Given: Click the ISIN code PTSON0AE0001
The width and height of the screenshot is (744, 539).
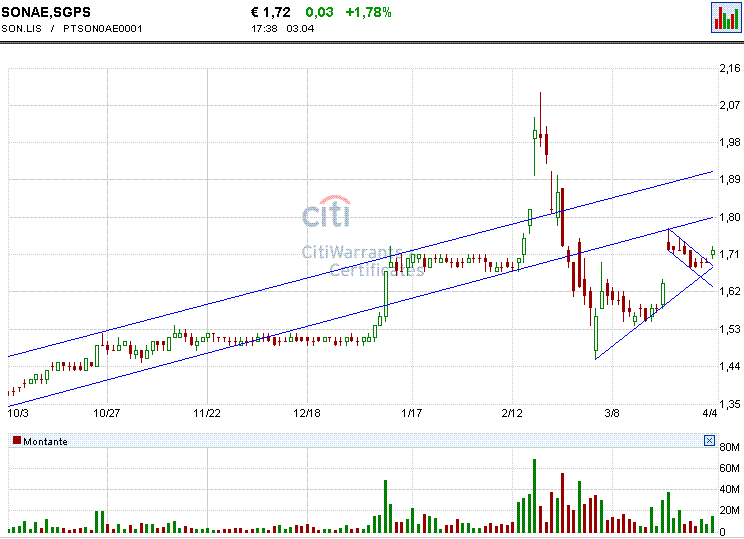Looking at the screenshot, I should (x=102, y=28).
